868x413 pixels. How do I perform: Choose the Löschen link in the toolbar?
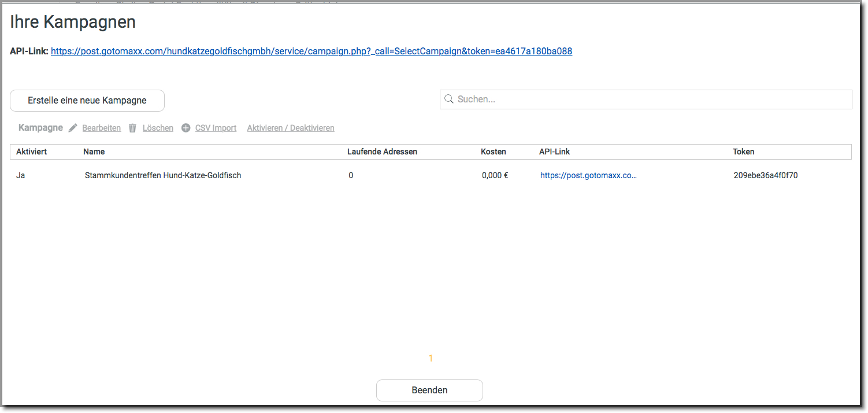tap(158, 128)
